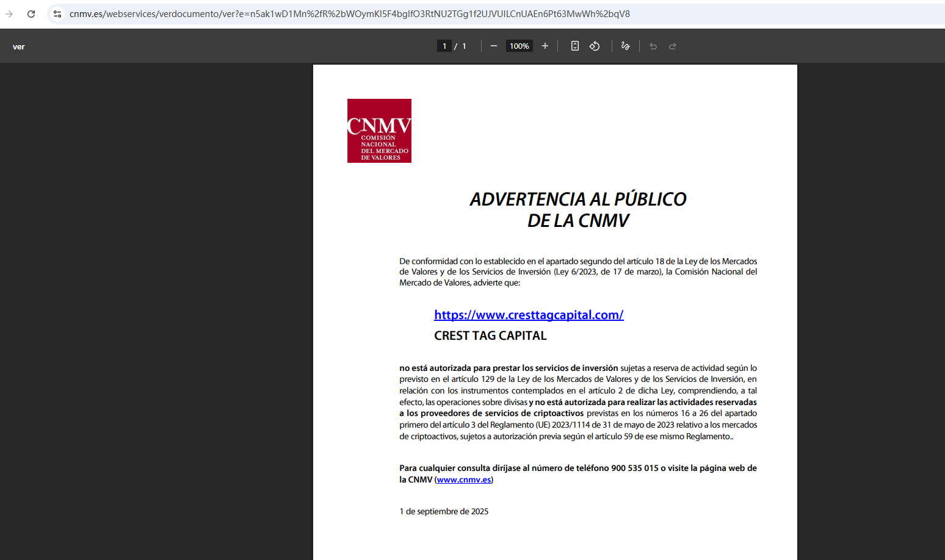
Task: Click the undo annotation arrow
Action: [653, 46]
